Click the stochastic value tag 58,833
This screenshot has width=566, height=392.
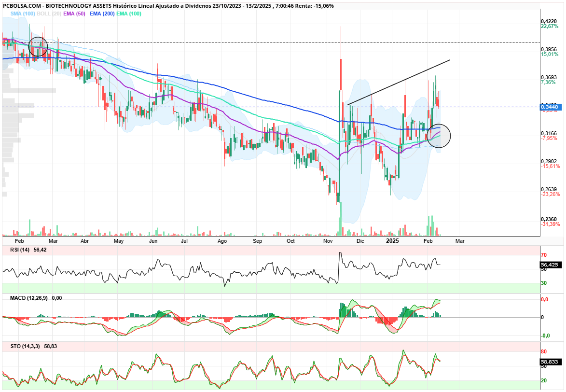point(551,362)
